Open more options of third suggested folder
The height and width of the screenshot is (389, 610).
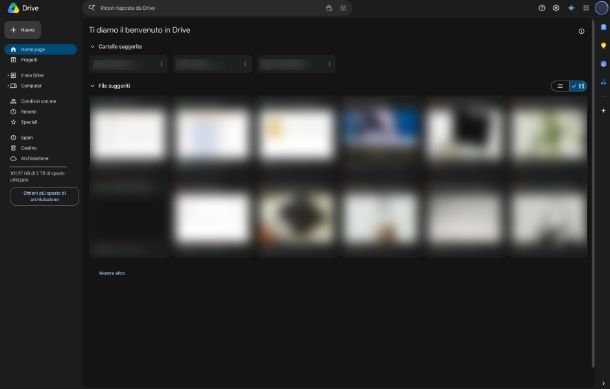tap(330, 64)
